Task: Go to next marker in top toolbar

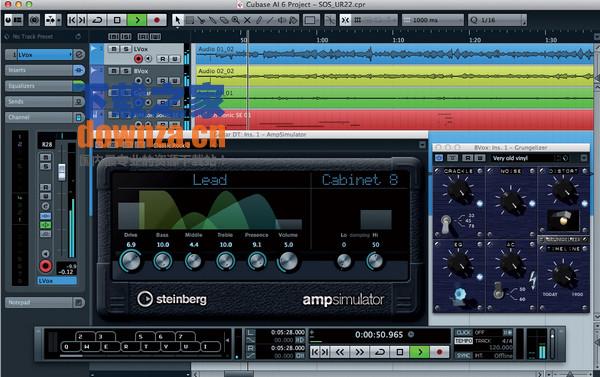Action: coord(82,20)
